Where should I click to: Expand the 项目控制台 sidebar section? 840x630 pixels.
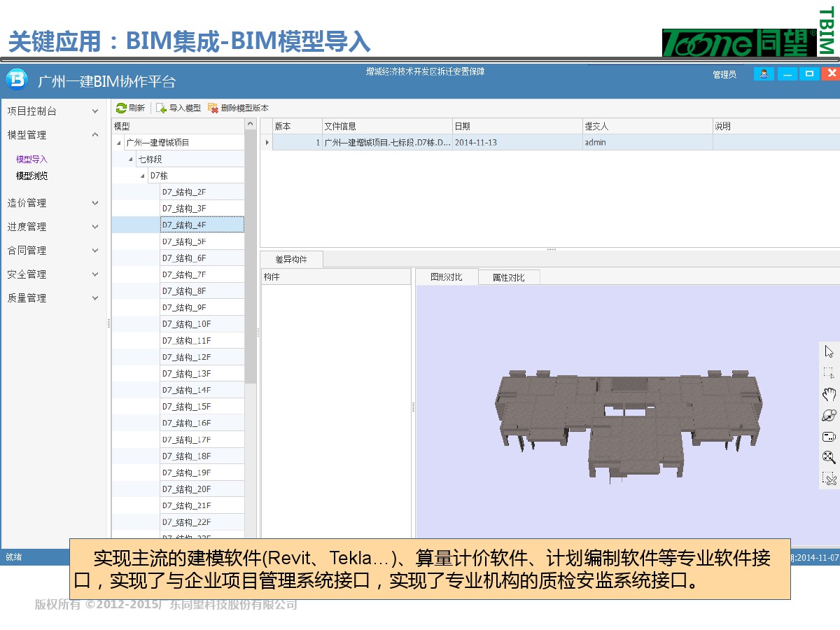95,111
